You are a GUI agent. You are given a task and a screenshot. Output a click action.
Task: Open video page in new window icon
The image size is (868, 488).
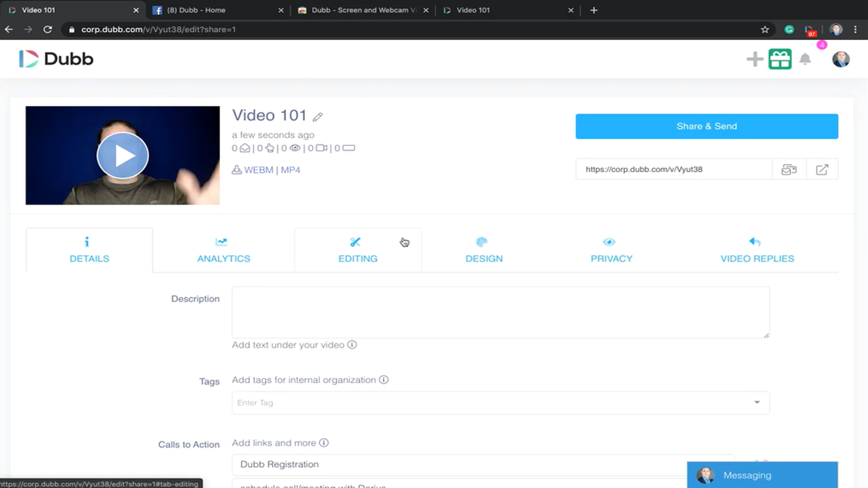(x=822, y=169)
